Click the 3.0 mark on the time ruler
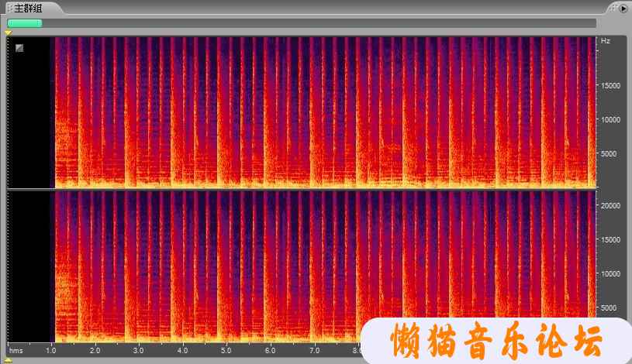This screenshot has height=364, width=632. click(x=139, y=351)
